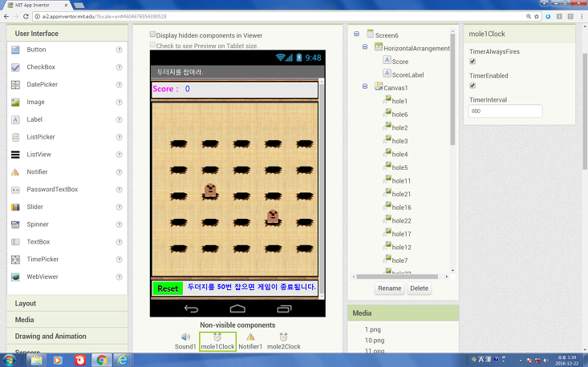Viewport: 588px width, 367px height.
Task: Open media player from taskbar
Action: [58, 361]
